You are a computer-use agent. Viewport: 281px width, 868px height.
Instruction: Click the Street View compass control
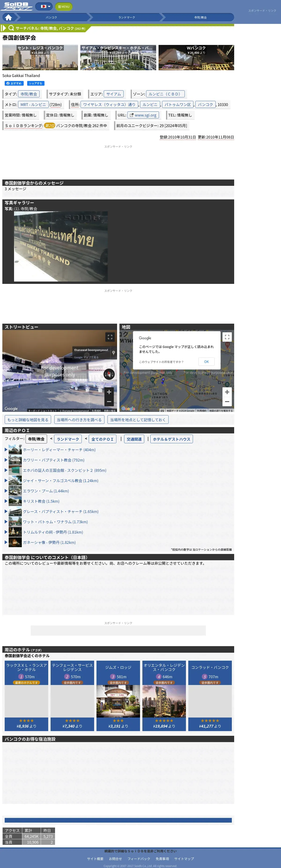(109, 374)
